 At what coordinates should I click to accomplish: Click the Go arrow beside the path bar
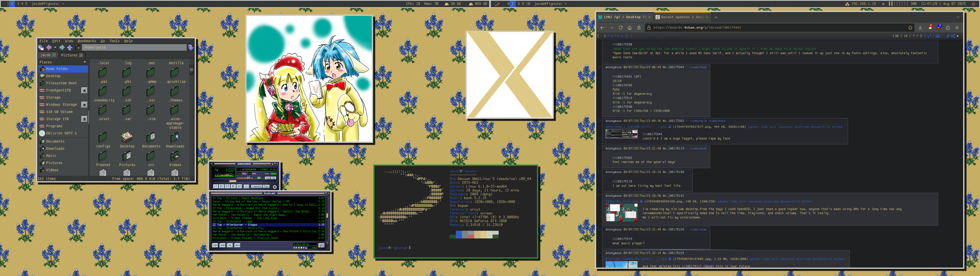(191, 48)
